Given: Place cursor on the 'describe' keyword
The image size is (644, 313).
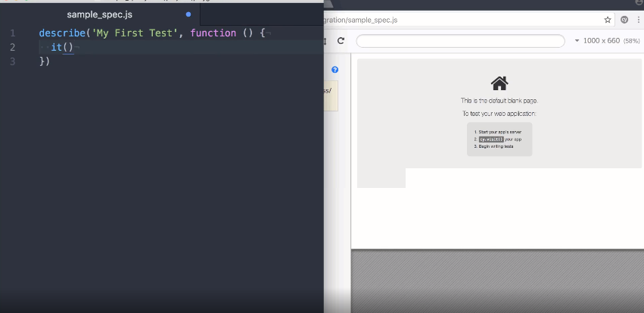Looking at the screenshot, I should click(62, 33).
